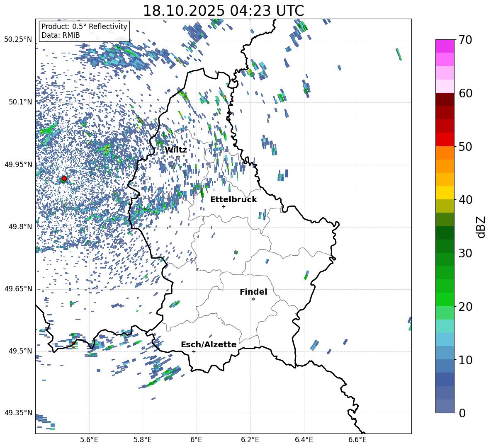Select the Wiltz city label
This screenshot has height=448, width=491.
[x=176, y=150]
